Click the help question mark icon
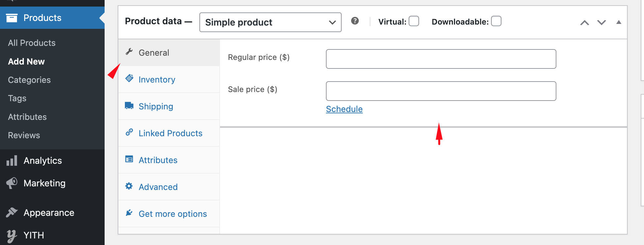644x245 pixels. click(x=355, y=21)
